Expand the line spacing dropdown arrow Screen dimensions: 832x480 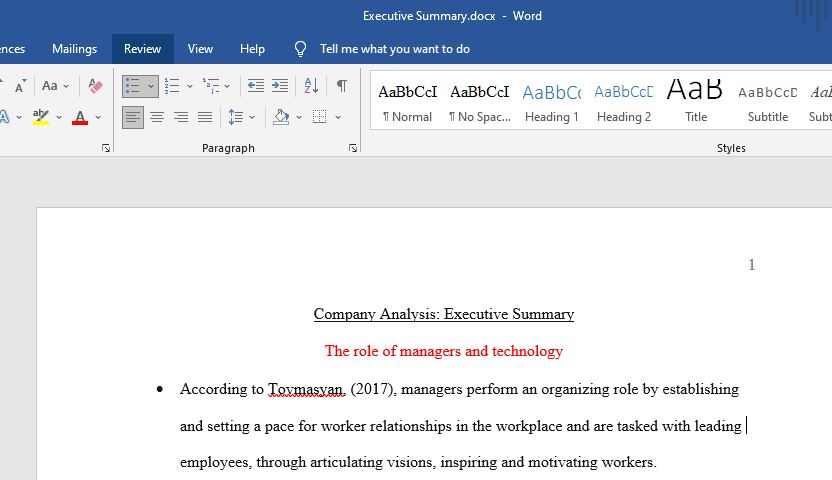pos(252,117)
